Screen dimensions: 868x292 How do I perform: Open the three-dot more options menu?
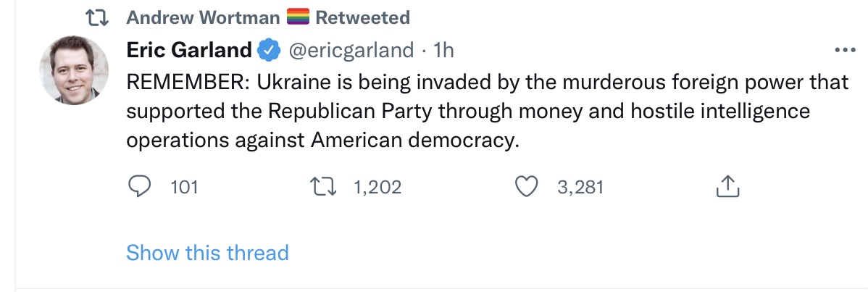click(x=845, y=51)
